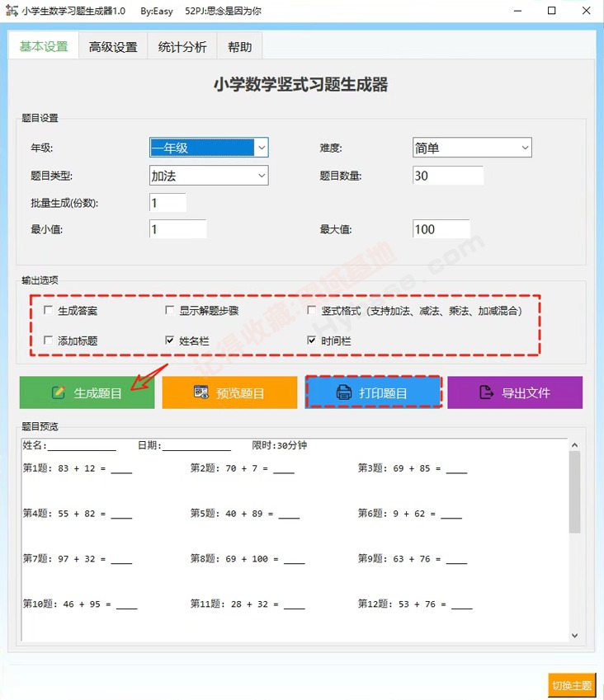Open the 难度 dropdown showing 简单
Screen dimensions: 604x700
pyautogui.click(x=472, y=148)
